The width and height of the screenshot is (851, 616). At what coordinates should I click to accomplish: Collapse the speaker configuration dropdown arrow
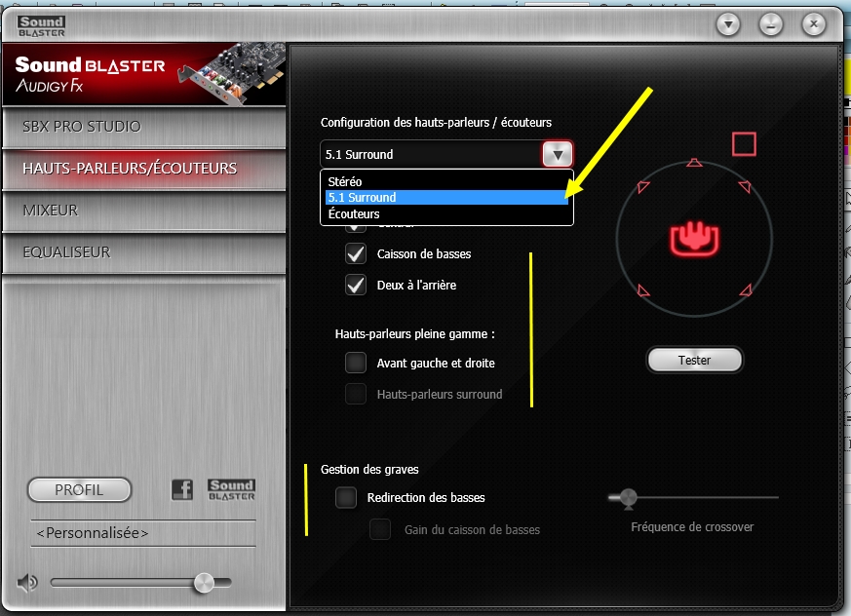coord(558,155)
